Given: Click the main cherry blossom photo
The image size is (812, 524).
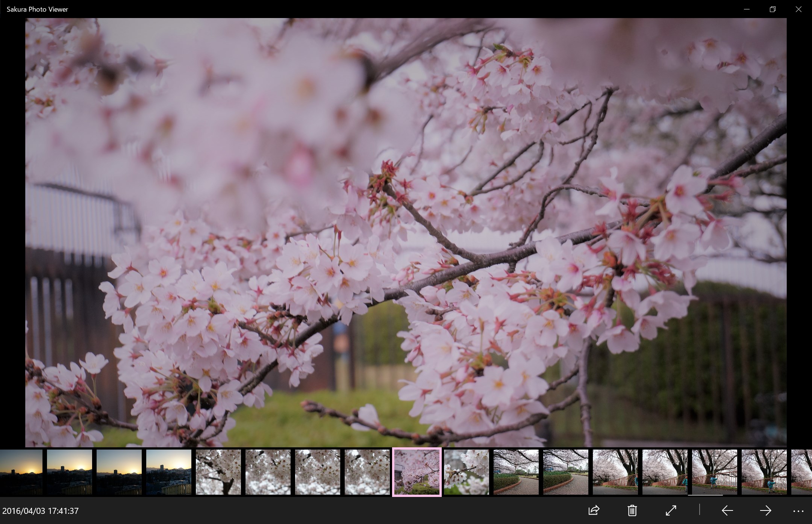Looking at the screenshot, I should pyautogui.click(x=406, y=232).
